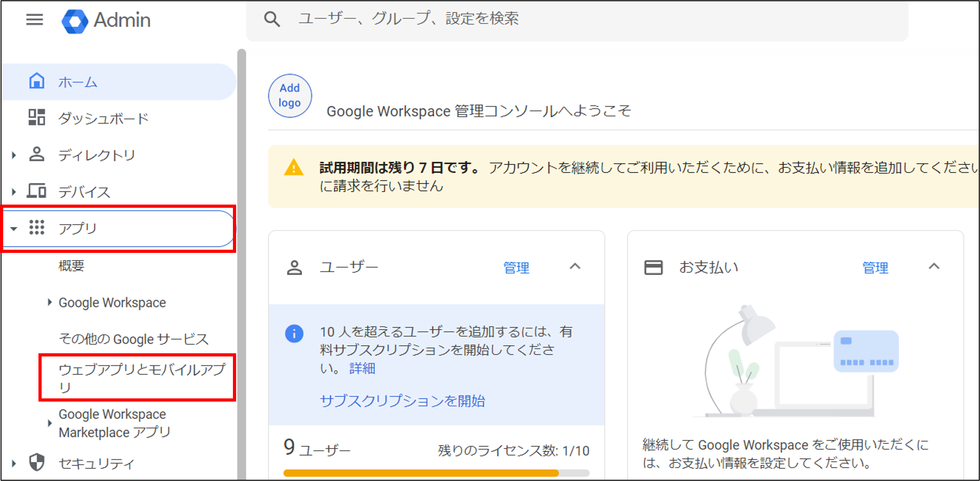Click the Google Admin logo
This screenshot has width=980, height=481.
pos(75,21)
